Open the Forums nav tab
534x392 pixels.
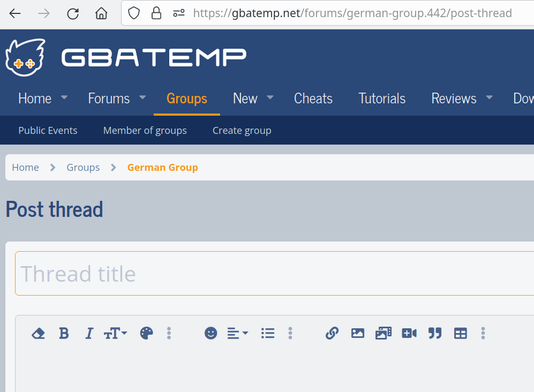[109, 99]
